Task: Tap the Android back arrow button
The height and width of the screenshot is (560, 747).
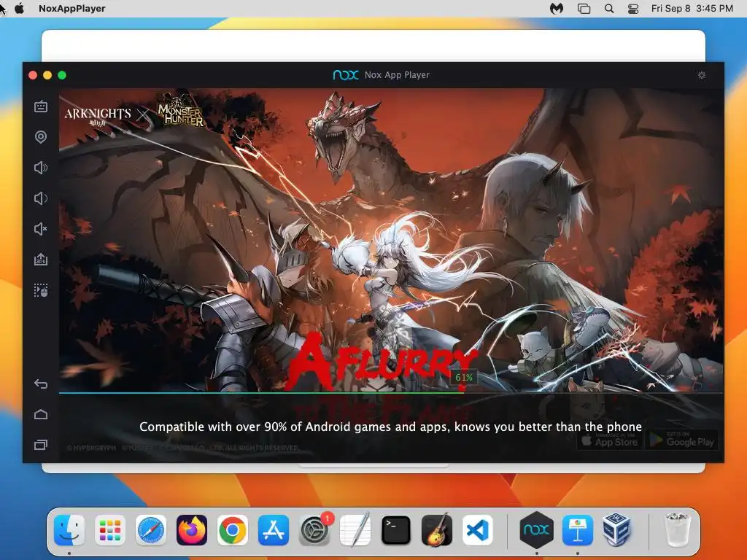Action: pyautogui.click(x=41, y=384)
